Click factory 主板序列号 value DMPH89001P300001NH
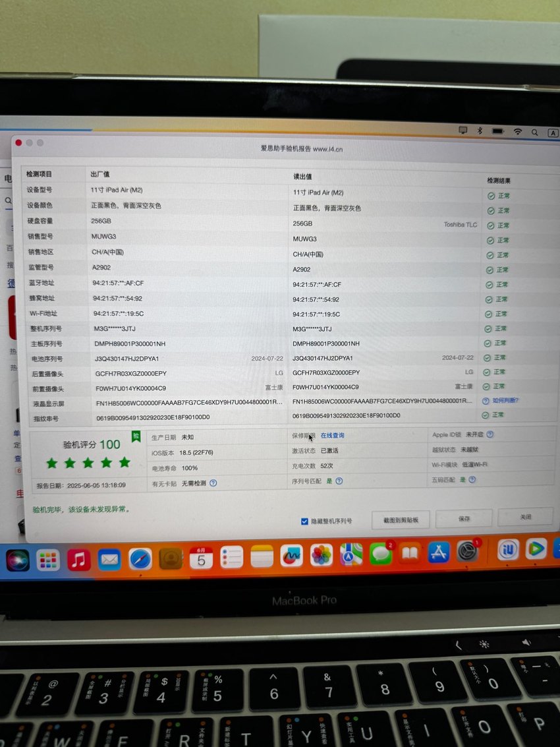 pos(130,344)
